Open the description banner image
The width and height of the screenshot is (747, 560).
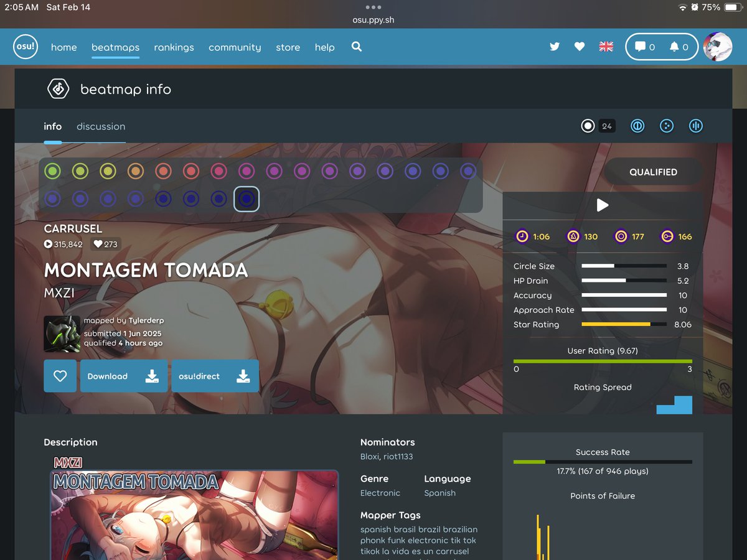pos(194,515)
